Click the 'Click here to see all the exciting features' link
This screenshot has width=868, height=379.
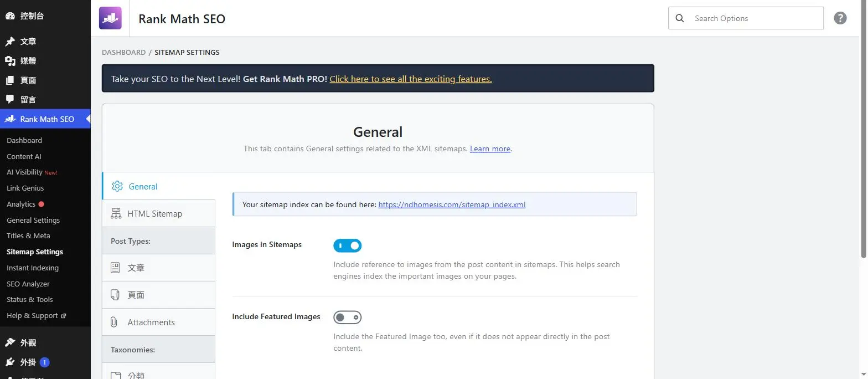pos(411,79)
